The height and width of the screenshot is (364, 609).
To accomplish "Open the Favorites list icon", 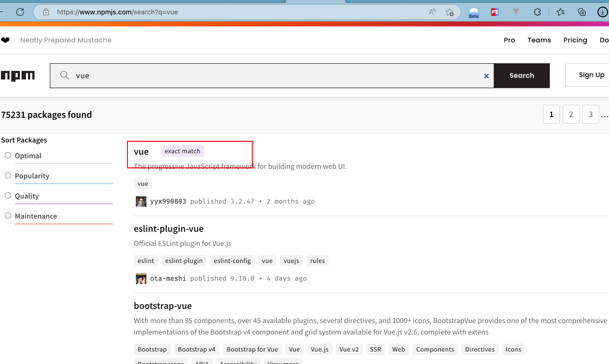I will [561, 12].
